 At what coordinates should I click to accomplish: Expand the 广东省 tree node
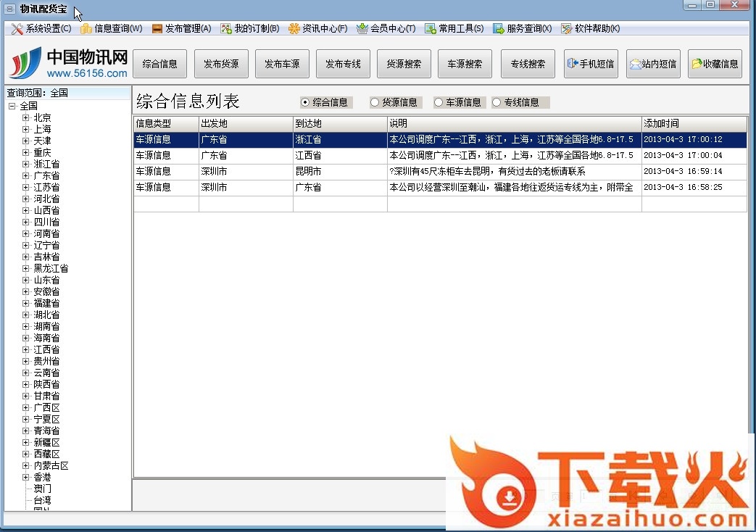pos(26,175)
